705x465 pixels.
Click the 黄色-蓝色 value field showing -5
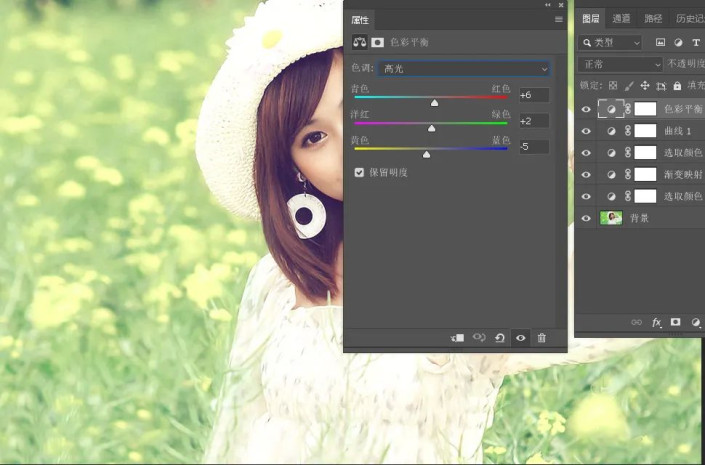pos(532,147)
